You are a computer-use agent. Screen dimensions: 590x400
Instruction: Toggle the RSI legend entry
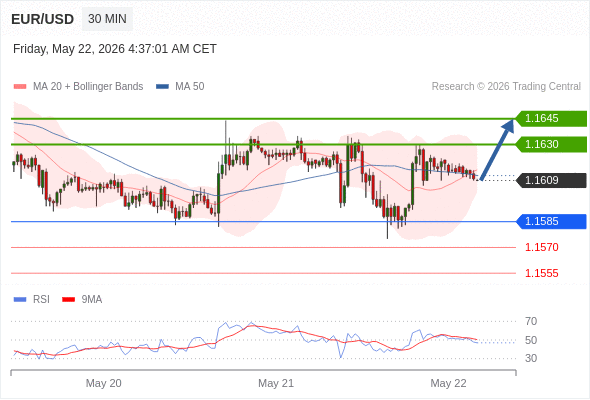tap(32, 300)
